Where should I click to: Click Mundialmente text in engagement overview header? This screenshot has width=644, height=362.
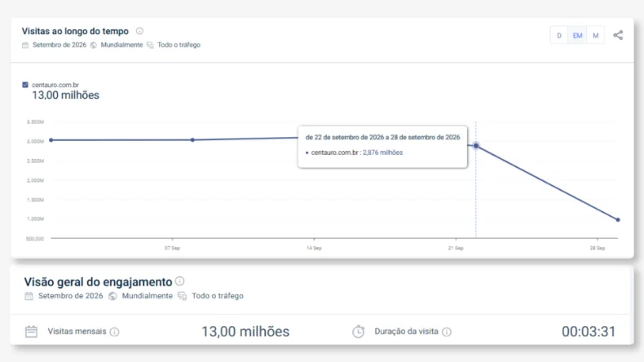pyautogui.click(x=147, y=296)
